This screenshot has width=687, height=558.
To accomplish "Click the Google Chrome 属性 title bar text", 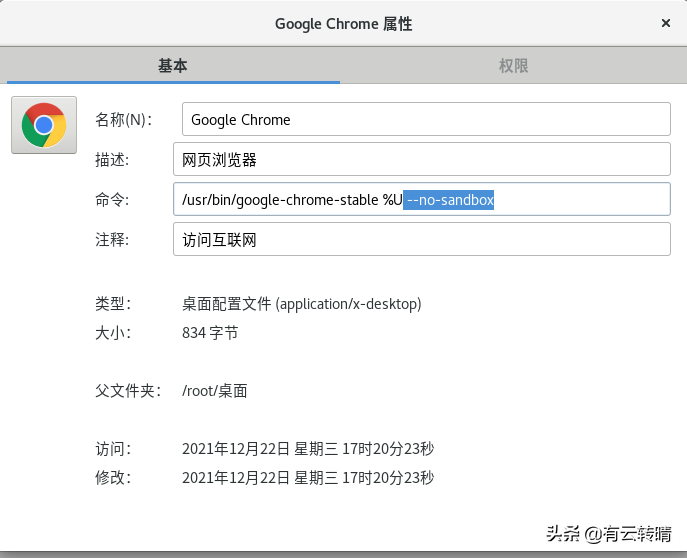I will tap(343, 22).
